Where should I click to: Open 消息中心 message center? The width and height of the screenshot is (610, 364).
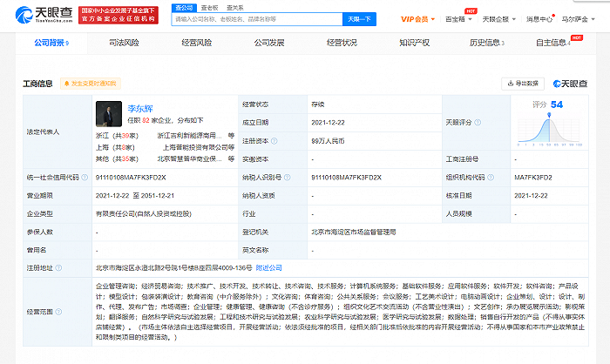click(x=539, y=19)
